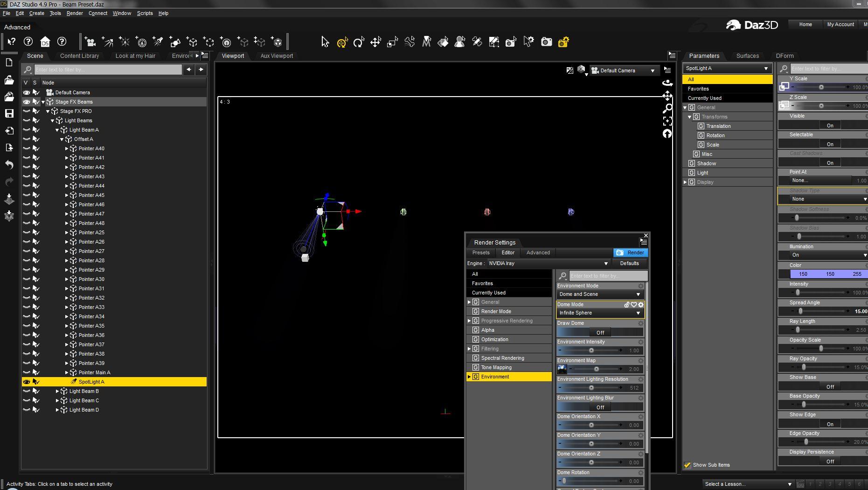Screen dimensions: 868x490
Task: Click the Create New Spotlight icon
Action: (x=158, y=42)
